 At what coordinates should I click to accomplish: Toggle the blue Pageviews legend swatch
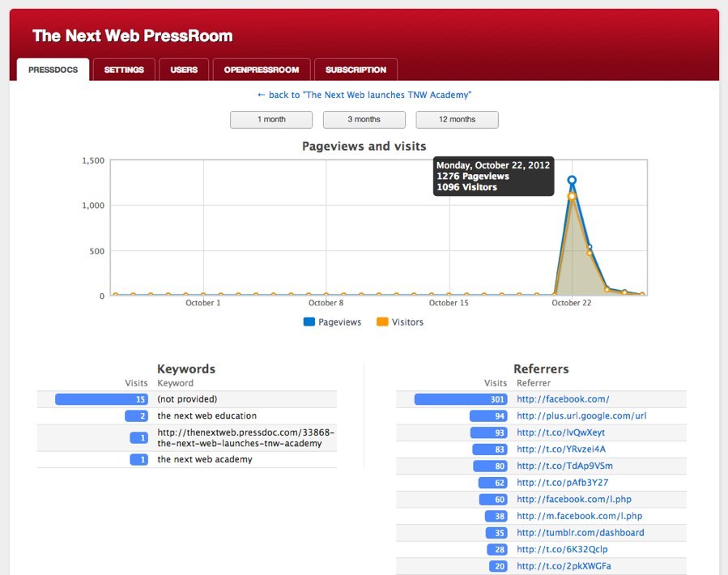309,322
